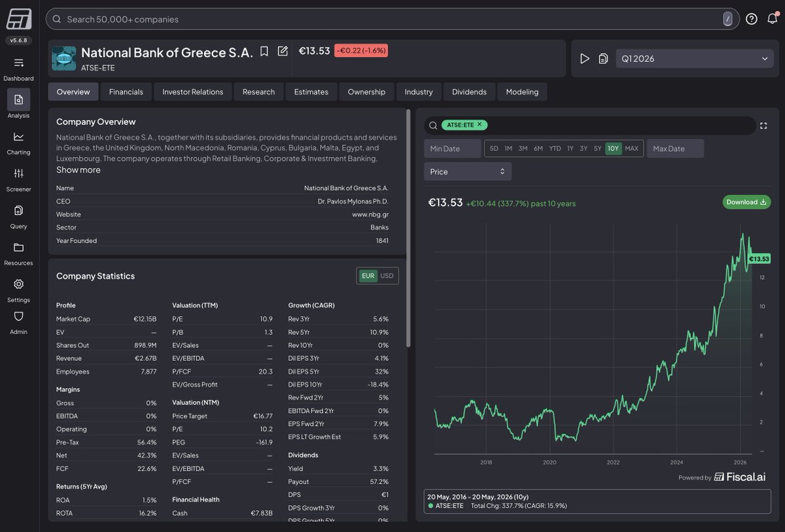This screenshot has width=785, height=532.
Task: Open the Charting sidebar icon
Action: (18, 137)
